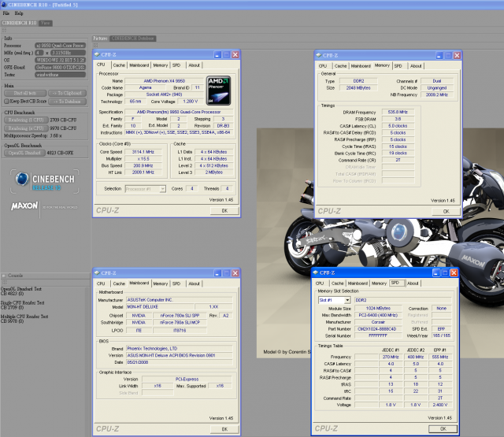This screenshot has height=437, width=504.
Task: Select the SPD tab in the CPU-Z Mainboard window
Action: click(176, 283)
